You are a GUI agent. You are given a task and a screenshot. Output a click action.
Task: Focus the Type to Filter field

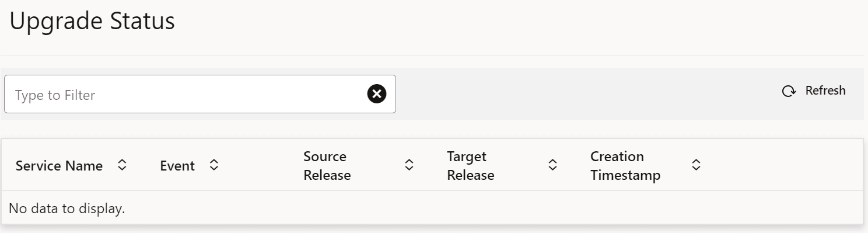pos(200,94)
